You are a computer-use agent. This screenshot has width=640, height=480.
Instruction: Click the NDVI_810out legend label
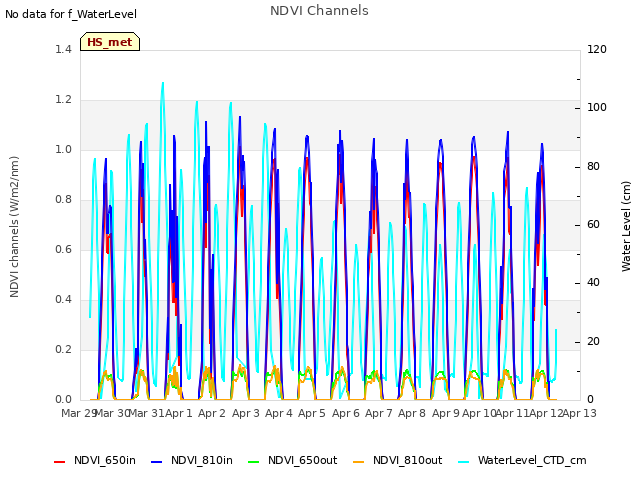pyautogui.click(x=407, y=460)
